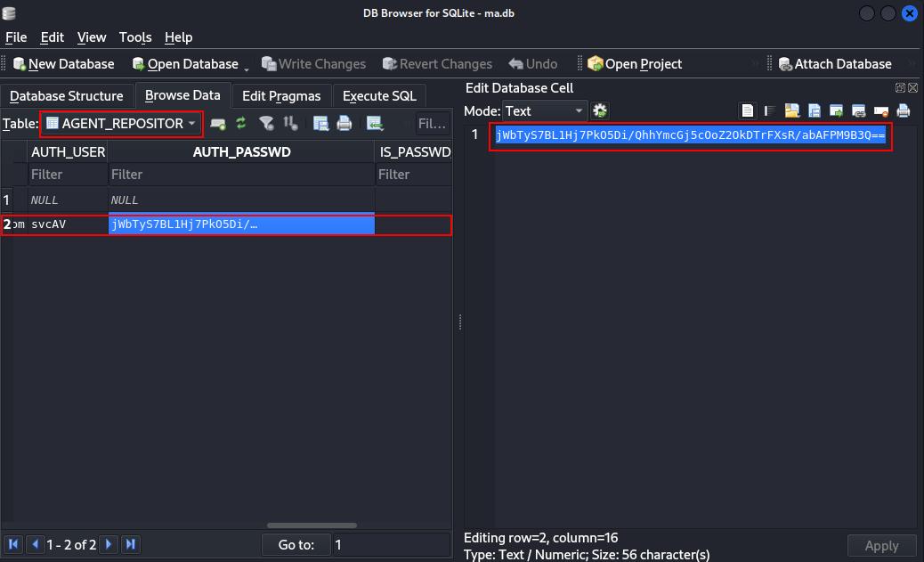Image resolution: width=924 pixels, height=562 pixels.
Task: Click the database icon in the title bar
Action: 9,13
